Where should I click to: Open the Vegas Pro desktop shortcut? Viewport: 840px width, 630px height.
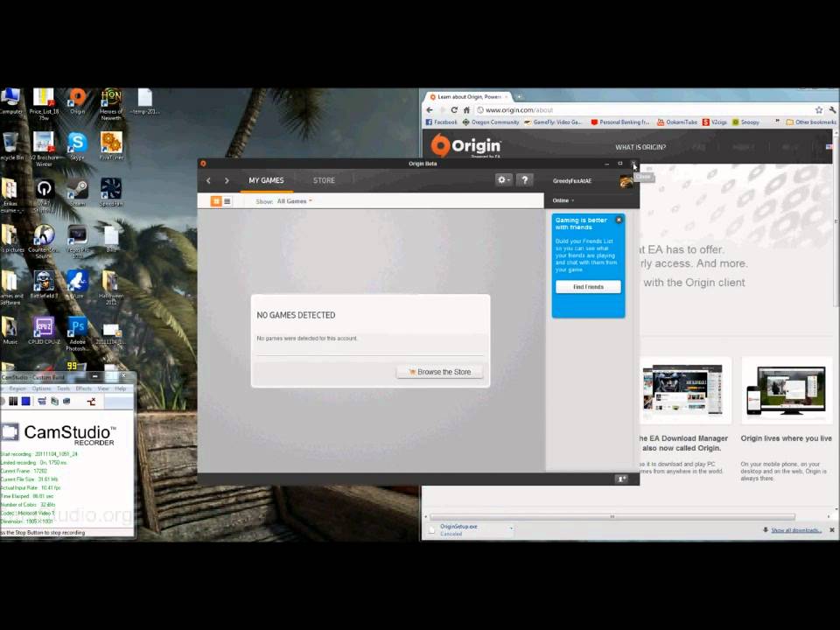coord(77,241)
